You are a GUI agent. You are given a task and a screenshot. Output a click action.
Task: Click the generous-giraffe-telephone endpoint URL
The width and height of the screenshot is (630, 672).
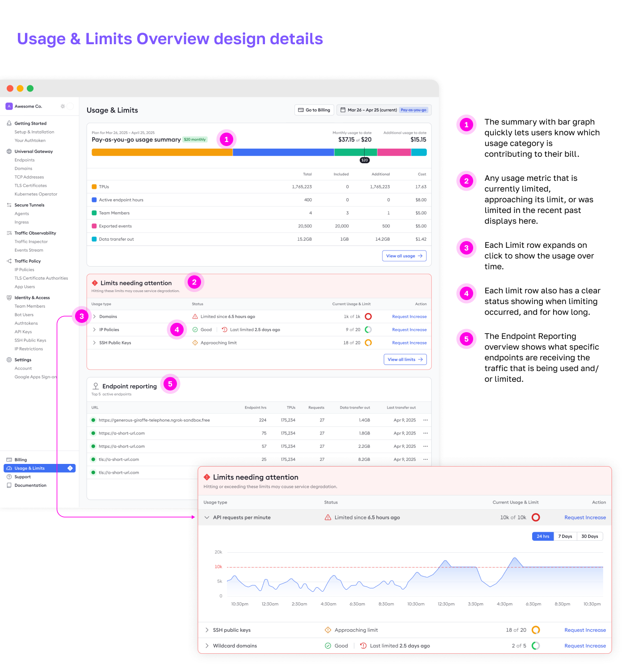[154, 420]
